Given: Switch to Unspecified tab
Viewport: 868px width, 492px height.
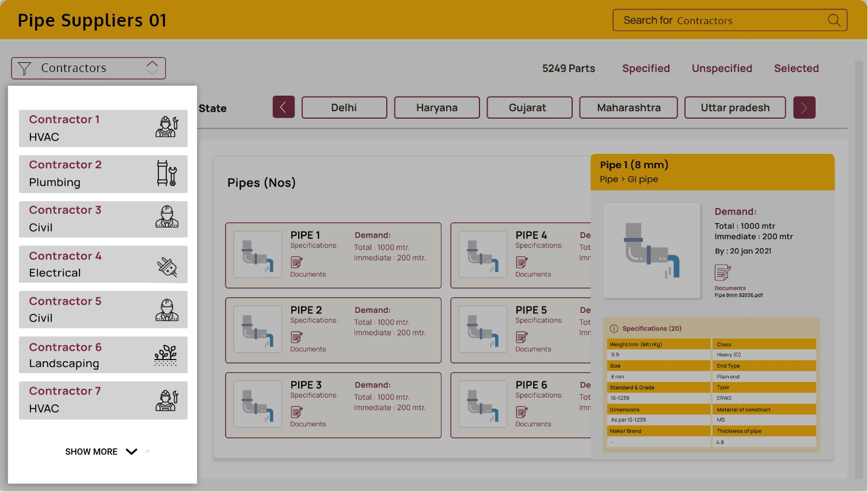Looking at the screenshot, I should point(722,69).
